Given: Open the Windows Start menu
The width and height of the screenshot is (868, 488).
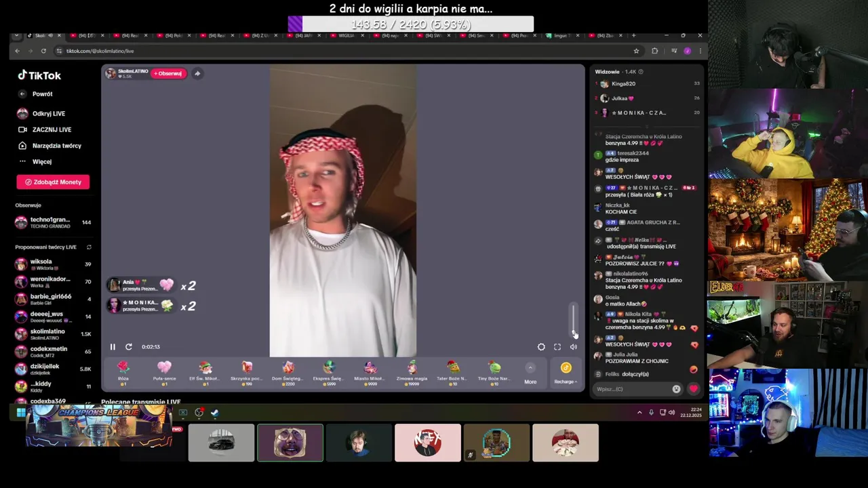Looking at the screenshot, I should [x=21, y=412].
